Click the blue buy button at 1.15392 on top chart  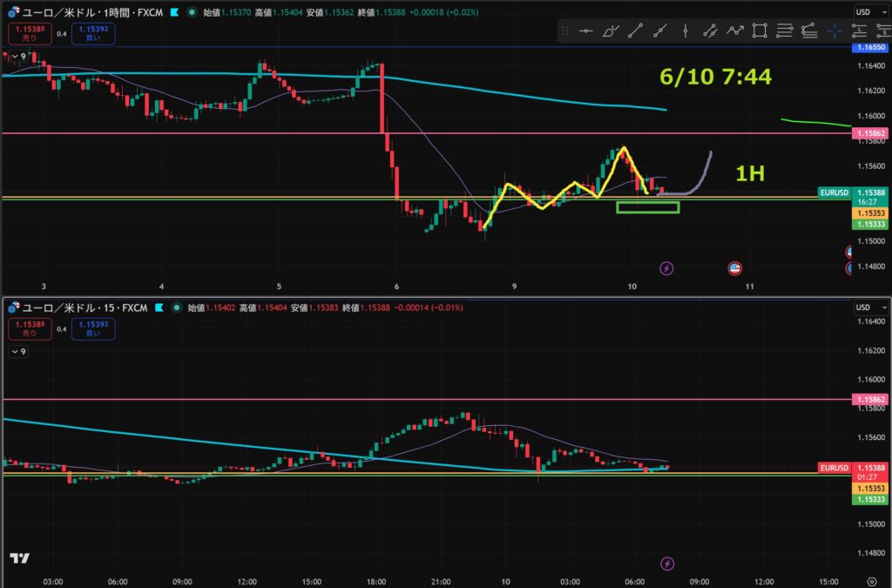coord(93,34)
